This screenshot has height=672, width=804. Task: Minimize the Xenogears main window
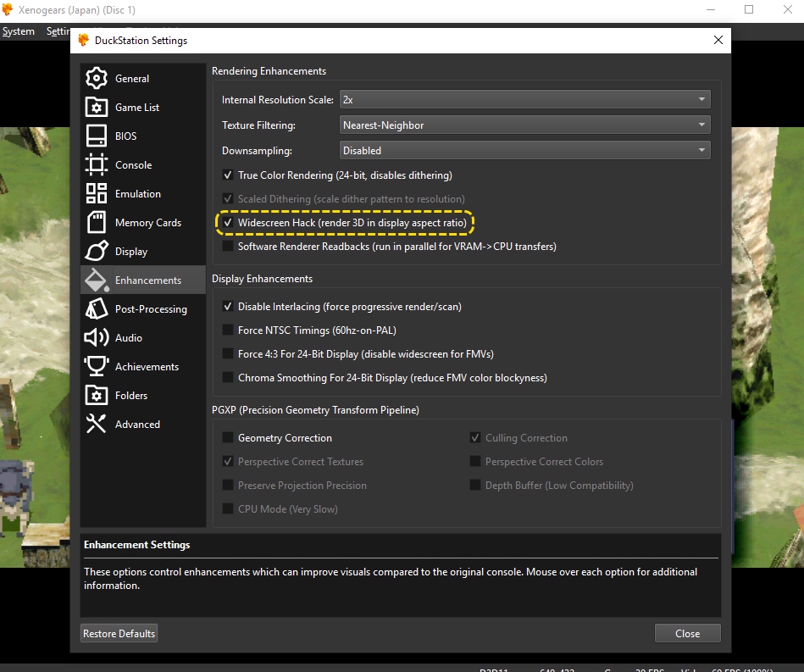tap(711, 10)
